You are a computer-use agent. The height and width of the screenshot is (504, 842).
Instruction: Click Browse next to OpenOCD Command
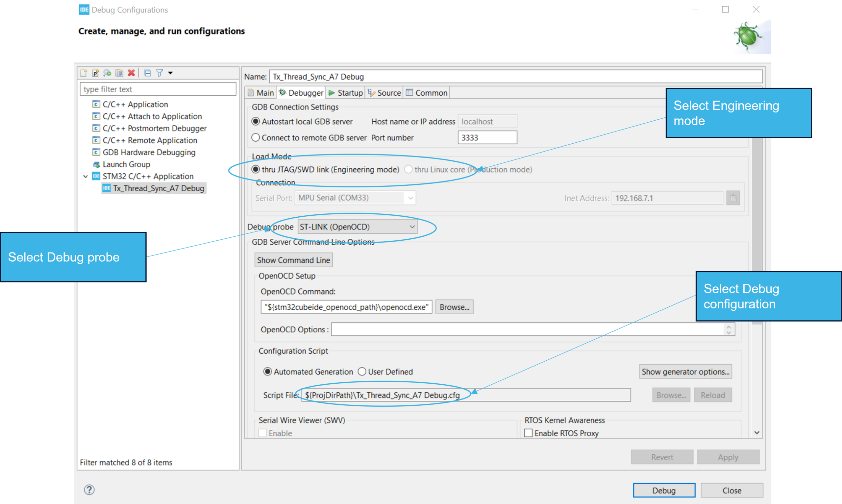454,307
